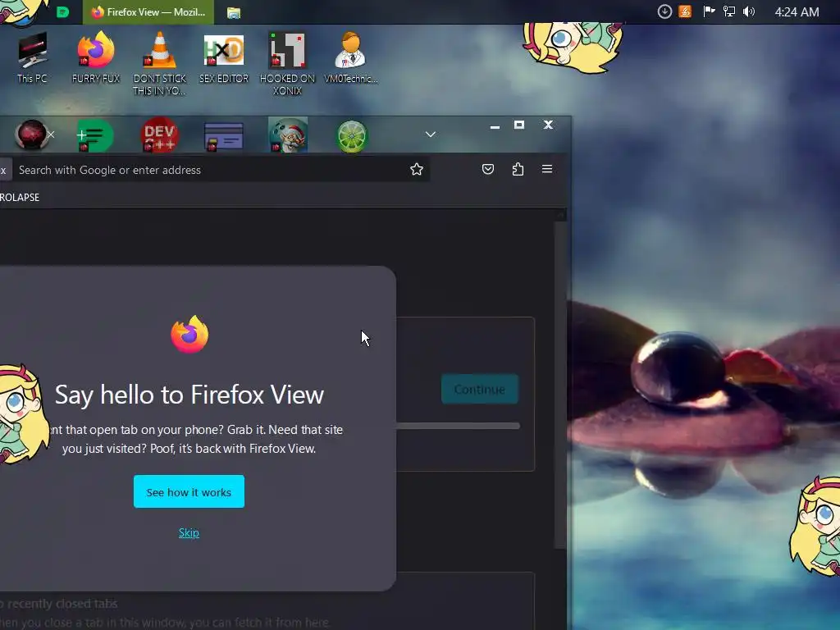Open the orange Java tray icon
Image resolution: width=840 pixels, height=630 pixels.
(685, 11)
